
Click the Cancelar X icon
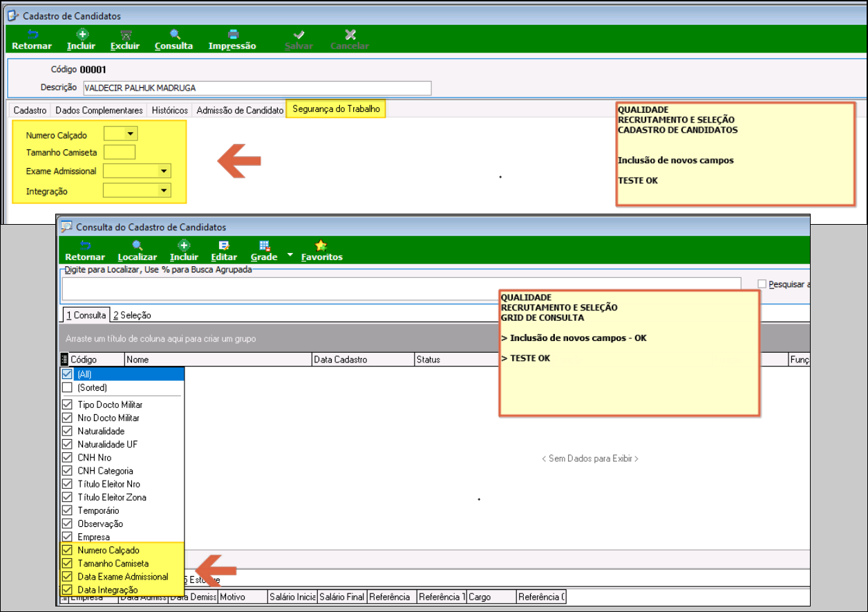[350, 34]
